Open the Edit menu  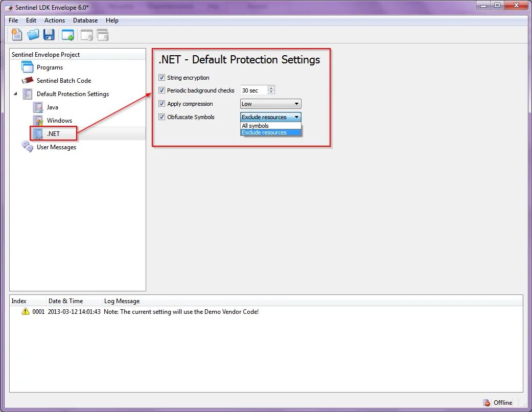pyautogui.click(x=31, y=20)
